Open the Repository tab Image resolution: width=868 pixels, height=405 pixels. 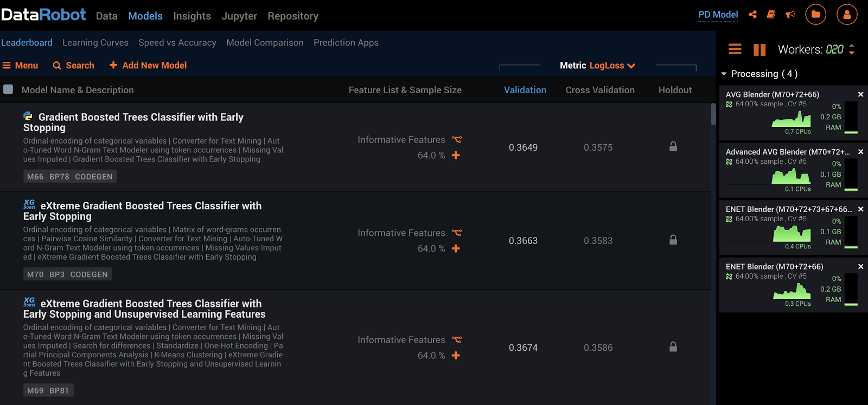tap(293, 16)
